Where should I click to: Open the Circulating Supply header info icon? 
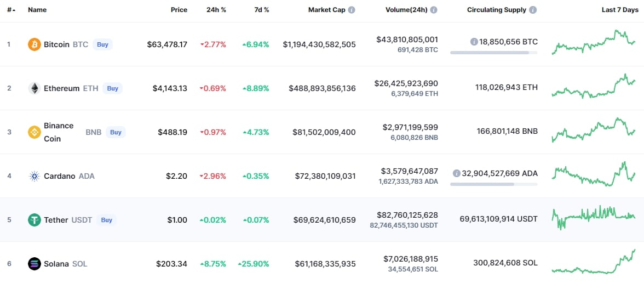533,10
